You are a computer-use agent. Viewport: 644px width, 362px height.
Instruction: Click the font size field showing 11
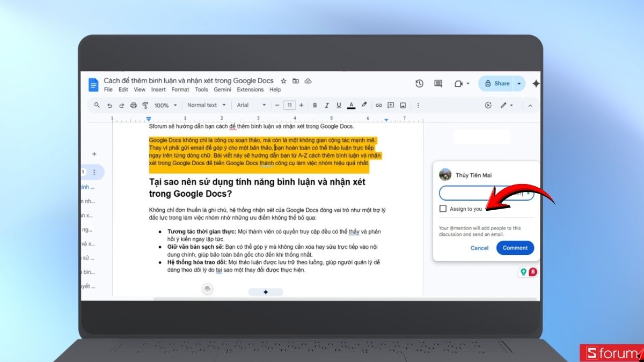pyautogui.click(x=289, y=105)
